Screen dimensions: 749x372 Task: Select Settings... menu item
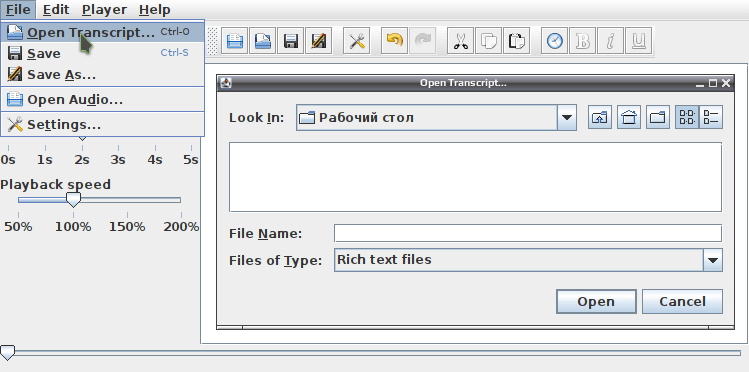click(x=102, y=125)
